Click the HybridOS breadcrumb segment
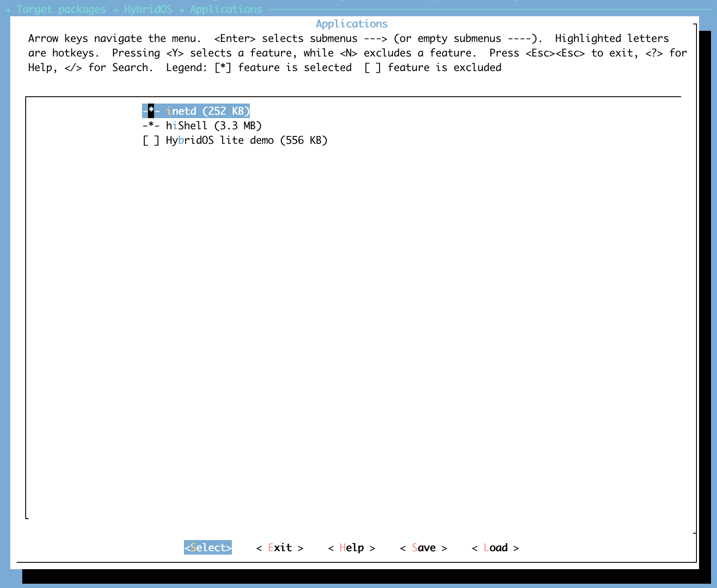This screenshot has width=717, height=588. point(148,9)
